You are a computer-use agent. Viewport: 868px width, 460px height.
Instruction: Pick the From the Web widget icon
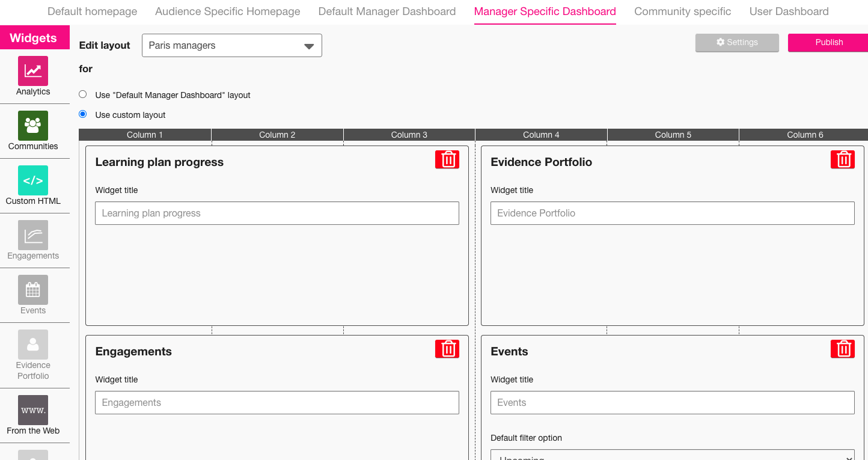point(33,410)
